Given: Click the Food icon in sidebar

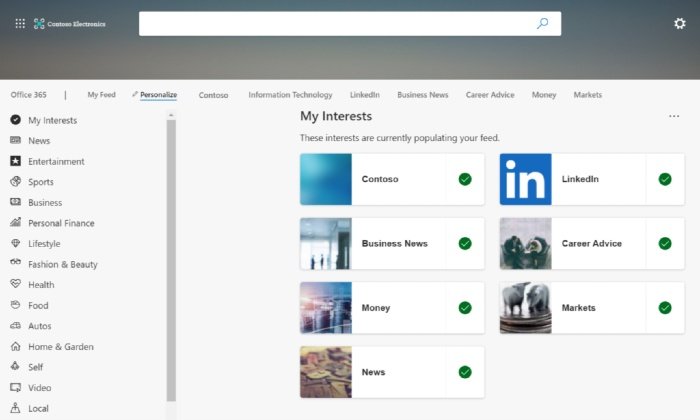Looking at the screenshot, I should (x=16, y=305).
